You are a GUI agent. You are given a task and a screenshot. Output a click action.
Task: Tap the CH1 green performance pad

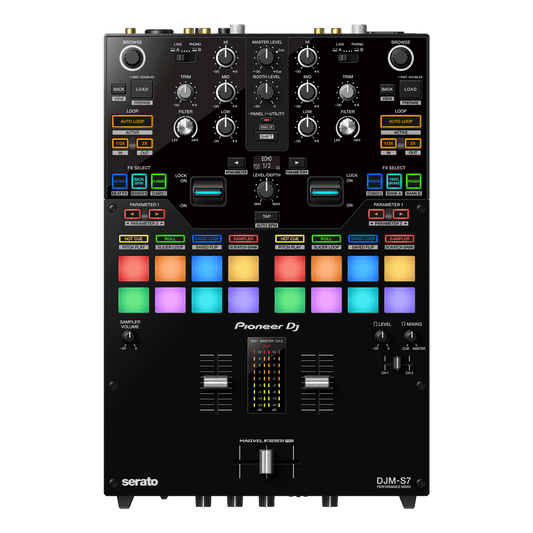(134, 300)
